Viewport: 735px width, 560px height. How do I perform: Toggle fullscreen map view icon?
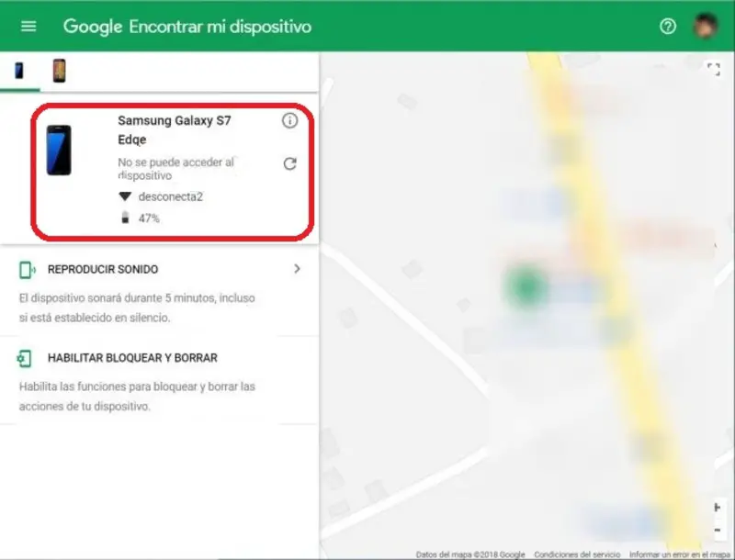pyautogui.click(x=714, y=70)
